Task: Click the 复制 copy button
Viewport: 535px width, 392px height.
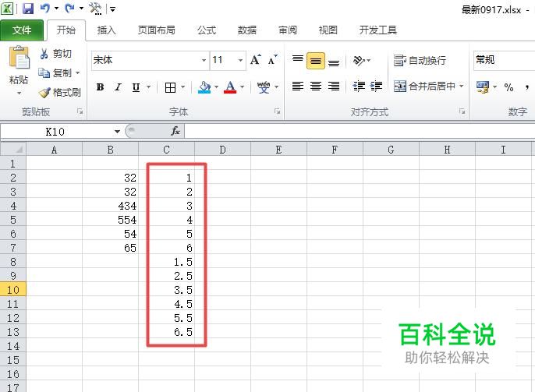Action: (x=55, y=73)
